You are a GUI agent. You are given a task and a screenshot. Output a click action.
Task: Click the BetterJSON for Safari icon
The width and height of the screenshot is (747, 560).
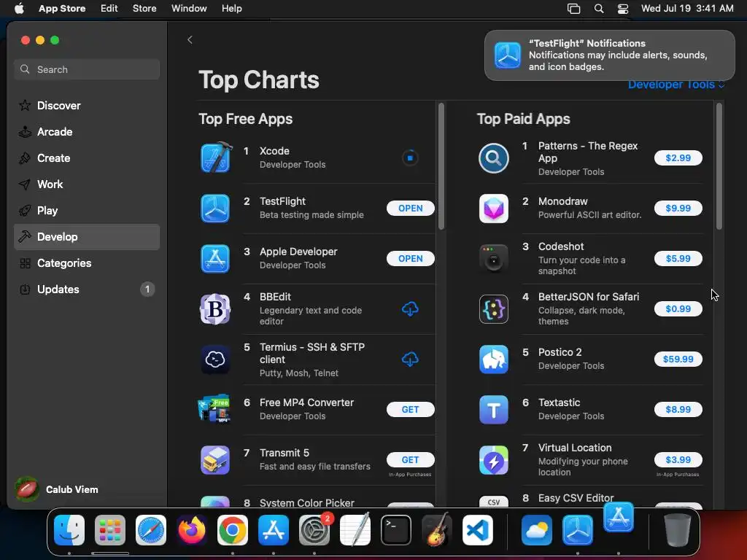click(494, 309)
